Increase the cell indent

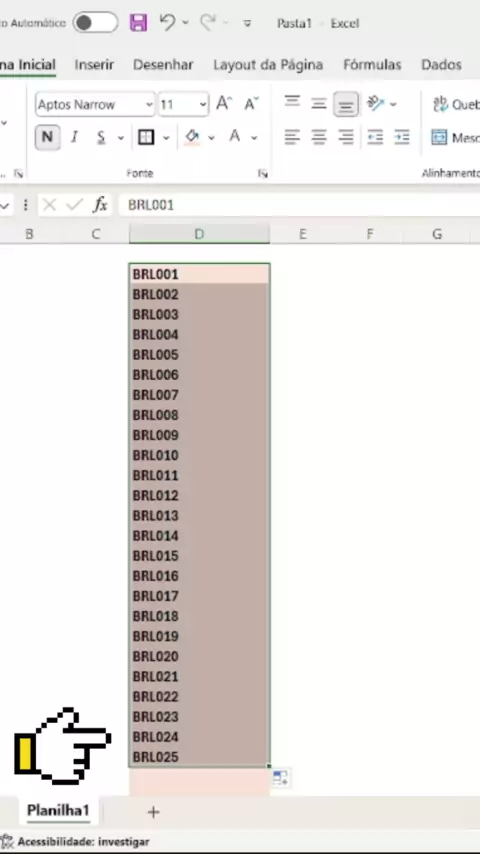point(402,137)
